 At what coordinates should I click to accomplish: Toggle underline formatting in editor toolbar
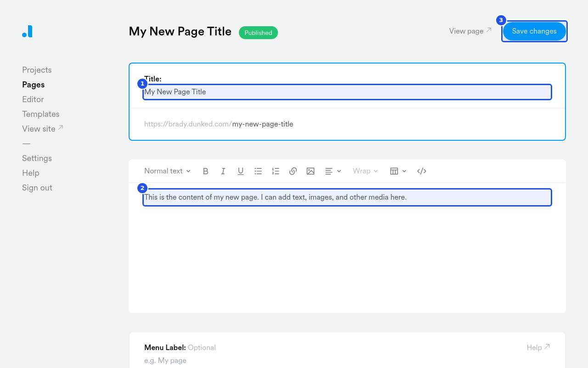click(x=241, y=171)
